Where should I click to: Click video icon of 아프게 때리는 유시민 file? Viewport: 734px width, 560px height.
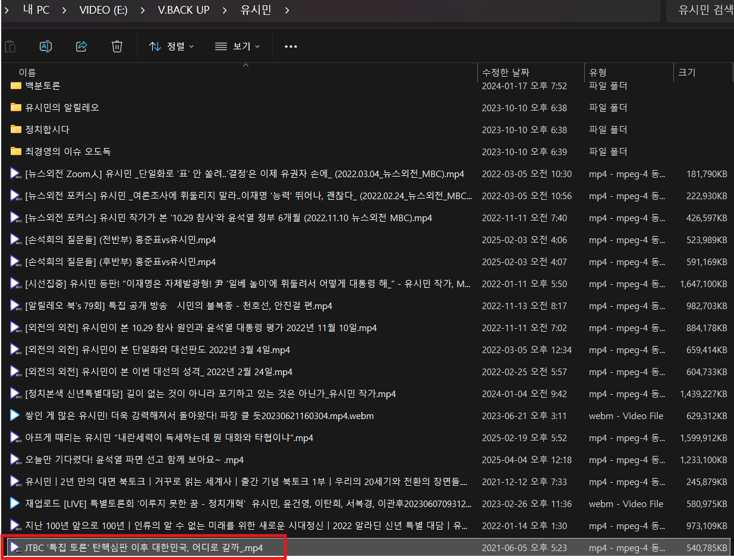click(16, 438)
